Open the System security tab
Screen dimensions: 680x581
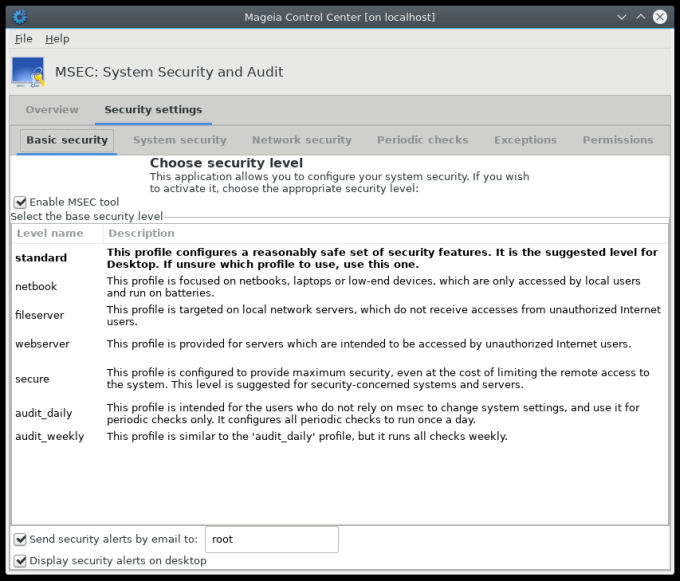[x=180, y=140]
